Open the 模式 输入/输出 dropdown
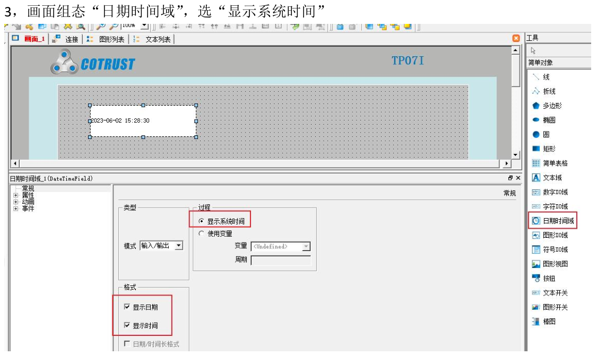Screen dimensions: 597x364 click(x=178, y=246)
